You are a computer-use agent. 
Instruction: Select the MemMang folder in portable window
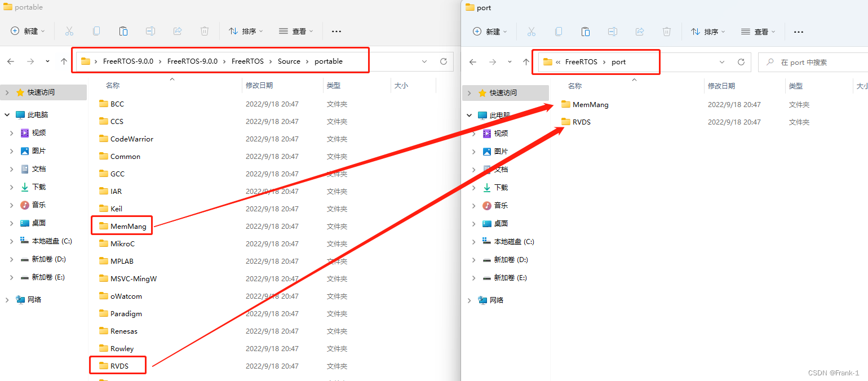coord(122,226)
